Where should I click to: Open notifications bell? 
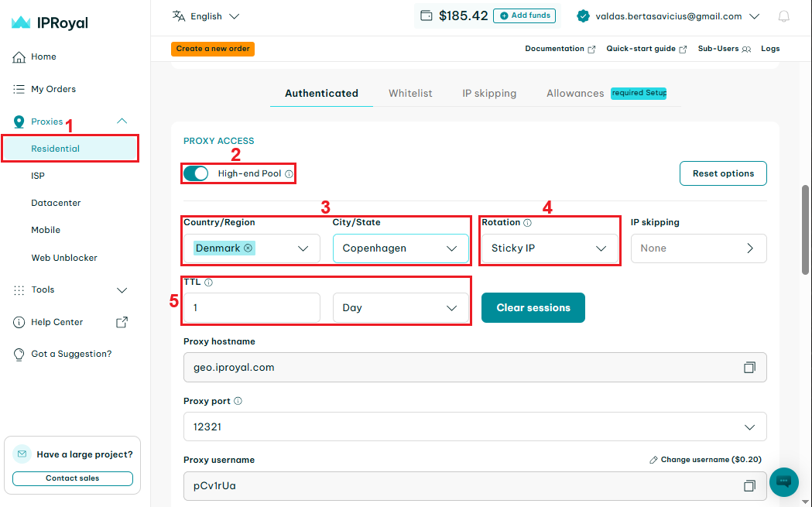tap(784, 16)
